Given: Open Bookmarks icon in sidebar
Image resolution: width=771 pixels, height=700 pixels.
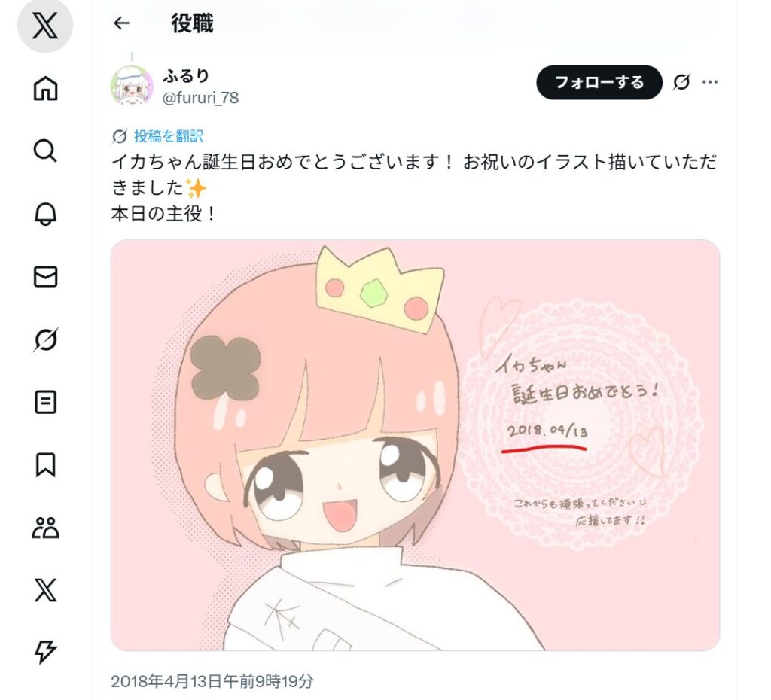Looking at the screenshot, I should (x=45, y=465).
